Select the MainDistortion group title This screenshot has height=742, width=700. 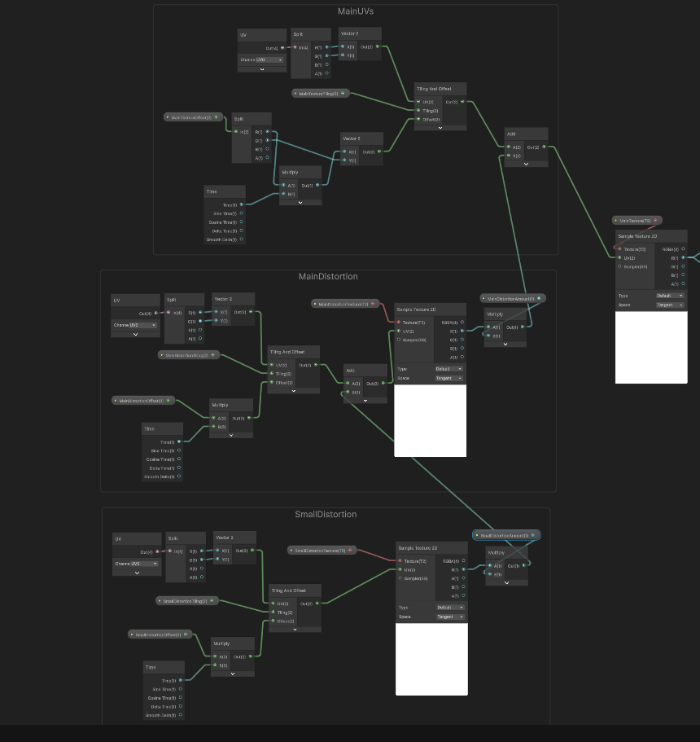[328, 277]
